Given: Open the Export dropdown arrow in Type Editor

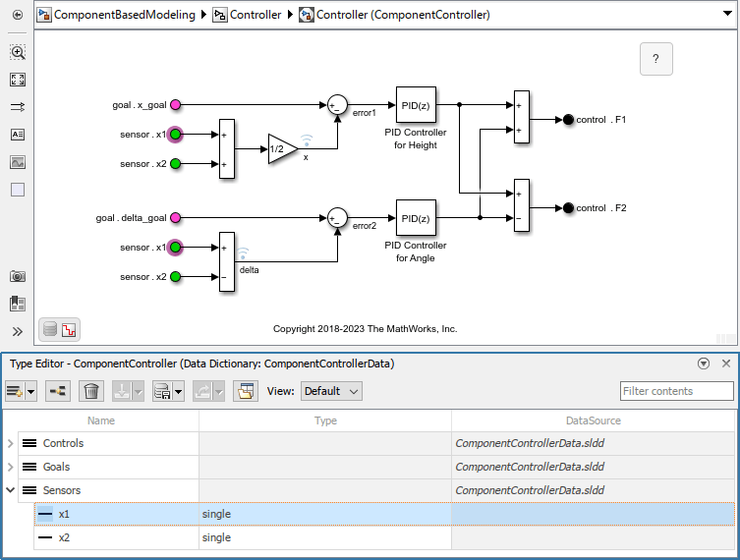Looking at the screenshot, I should (x=219, y=391).
